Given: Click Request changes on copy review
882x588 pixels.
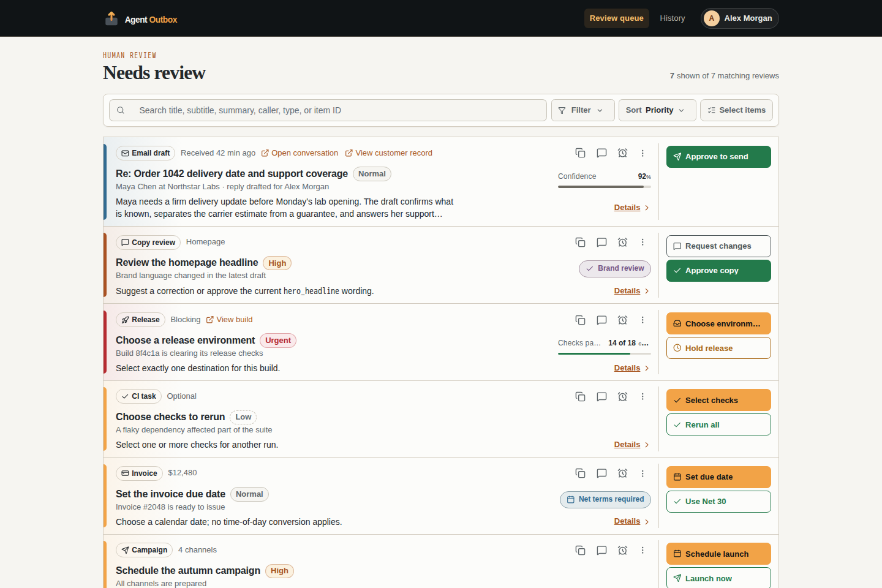Looking at the screenshot, I should (718, 246).
